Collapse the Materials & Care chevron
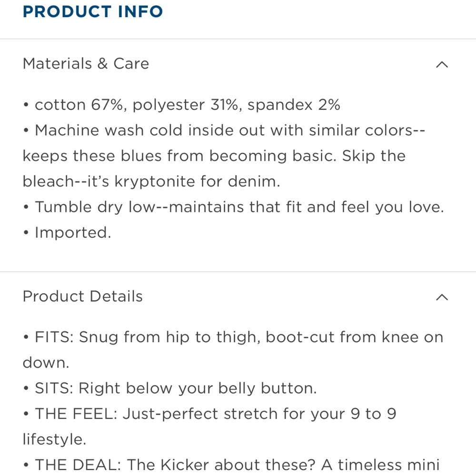 pos(442,64)
